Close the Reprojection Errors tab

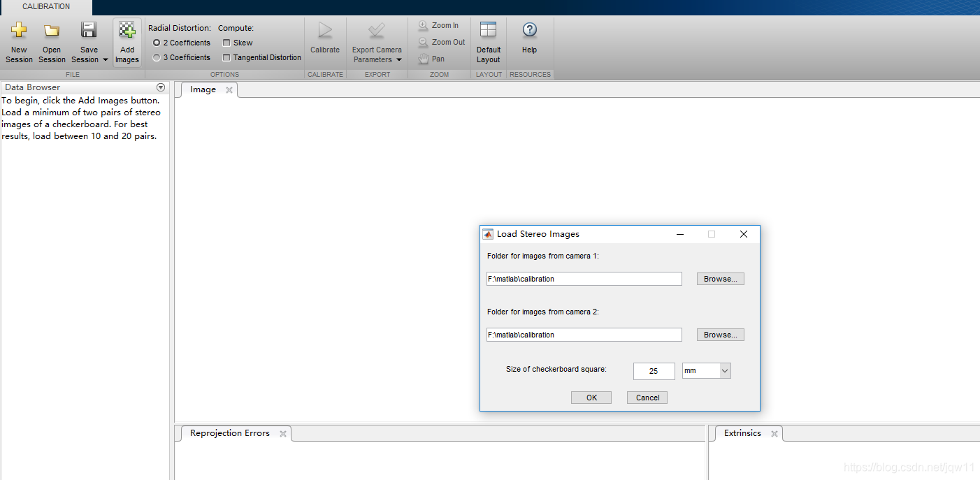click(283, 434)
